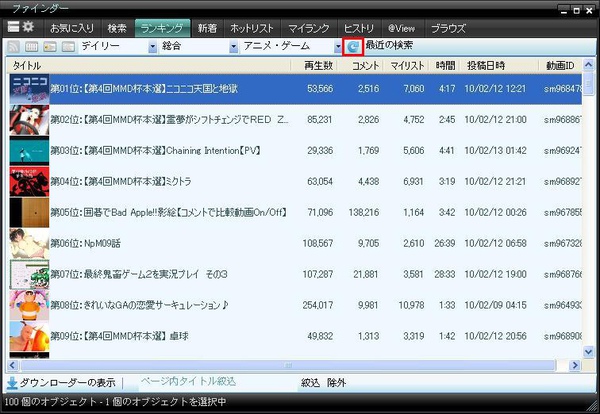Select title 第04位:【第4回MMD杯本選】ミクトラ
The width and height of the screenshot is (600, 414).
click(121, 182)
